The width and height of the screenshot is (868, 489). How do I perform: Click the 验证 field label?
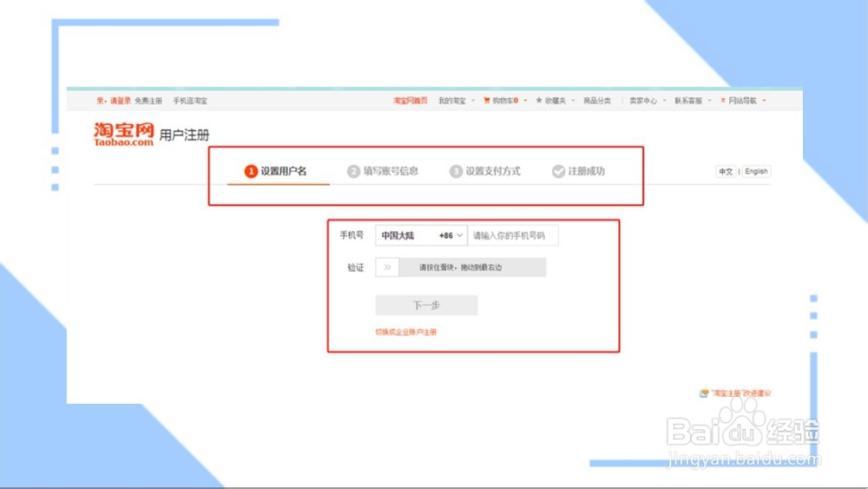coord(355,268)
